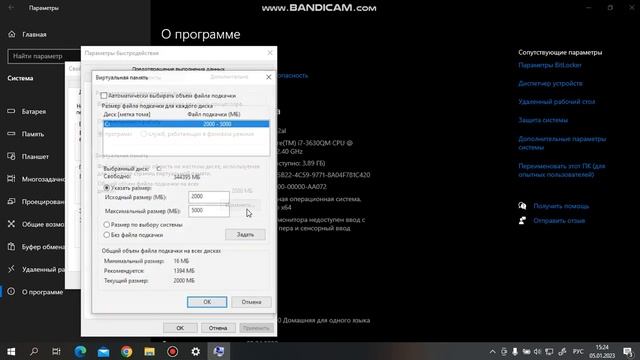
Task: Open the Проецирование settings page
Action: tap(36, 202)
